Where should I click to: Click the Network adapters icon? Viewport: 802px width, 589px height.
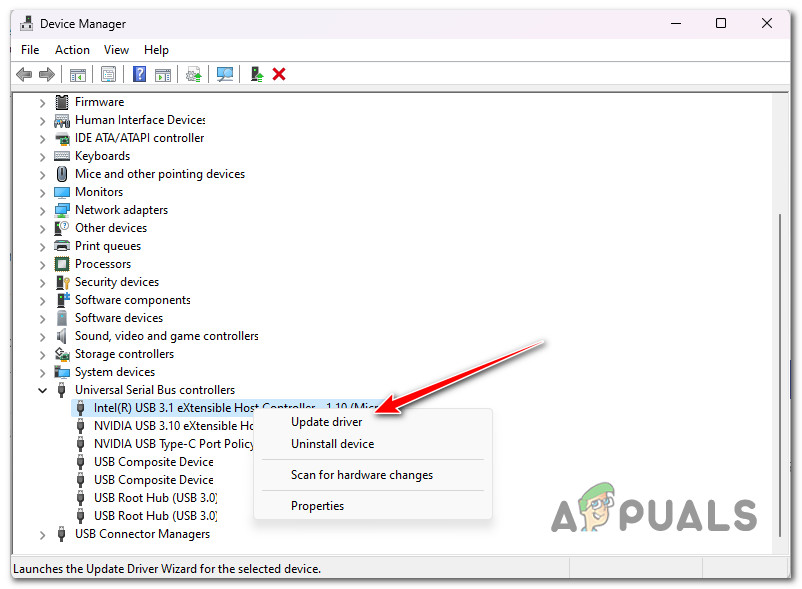(62, 210)
